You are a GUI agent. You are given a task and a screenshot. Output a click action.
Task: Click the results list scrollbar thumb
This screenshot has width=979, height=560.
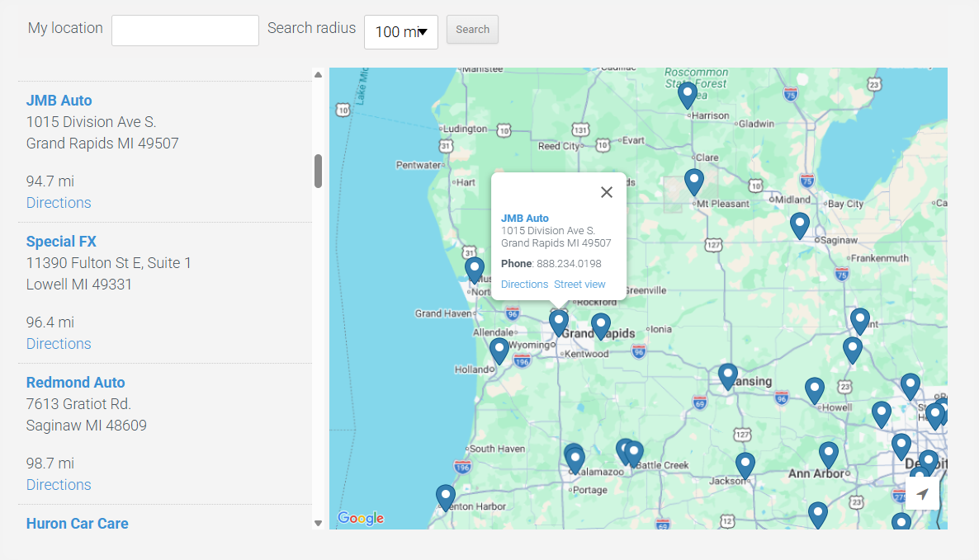(318, 171)
